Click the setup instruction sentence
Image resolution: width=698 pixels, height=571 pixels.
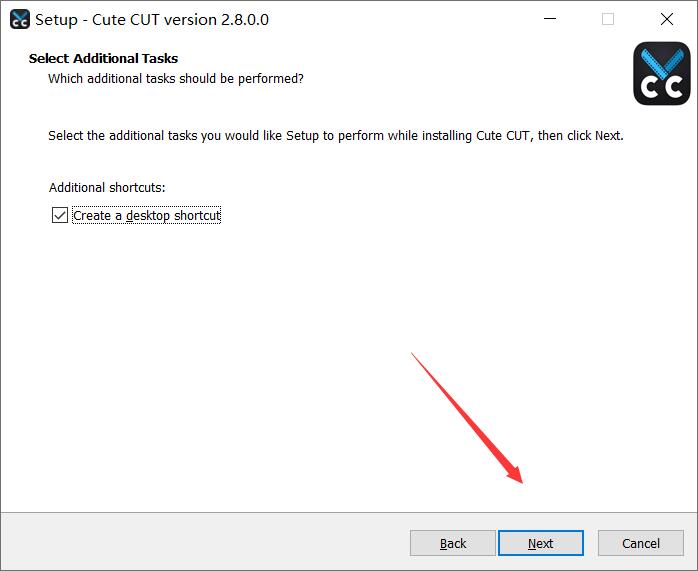pos(335,135)
